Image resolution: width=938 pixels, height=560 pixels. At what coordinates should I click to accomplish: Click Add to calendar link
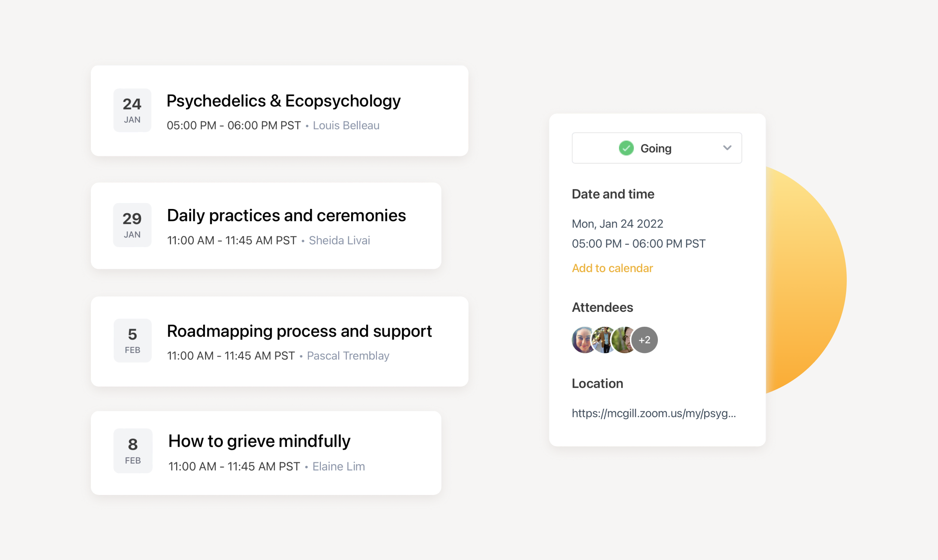612,268
